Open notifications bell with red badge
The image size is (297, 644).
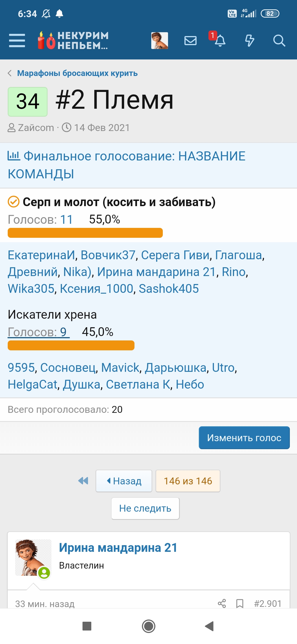pos(219,41)
